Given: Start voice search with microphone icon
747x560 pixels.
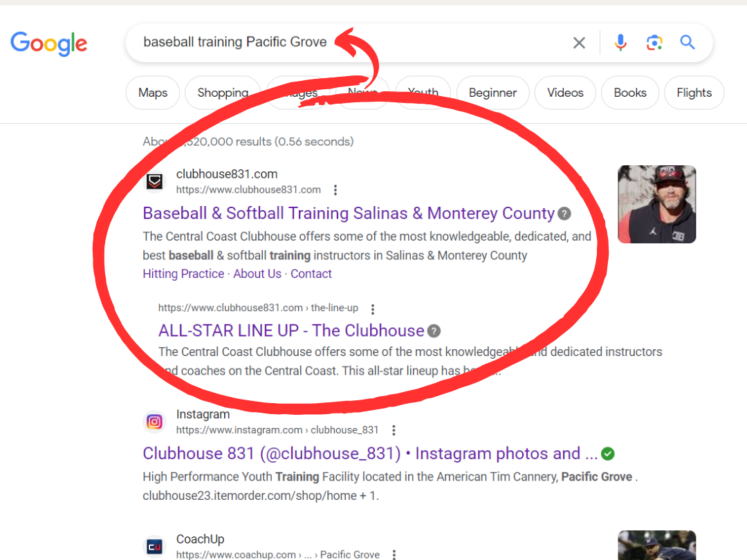Looking at the screenshot, I should click(620, 43).
